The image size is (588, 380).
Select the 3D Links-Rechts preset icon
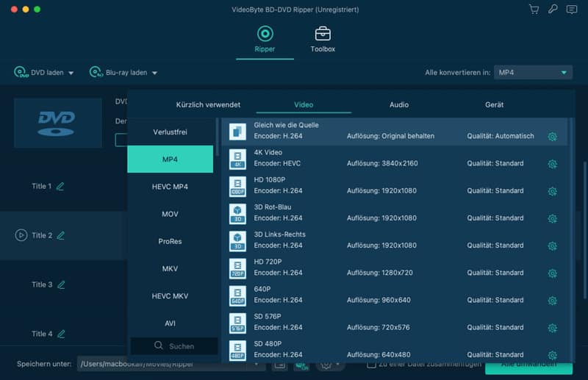click(237, 241)
